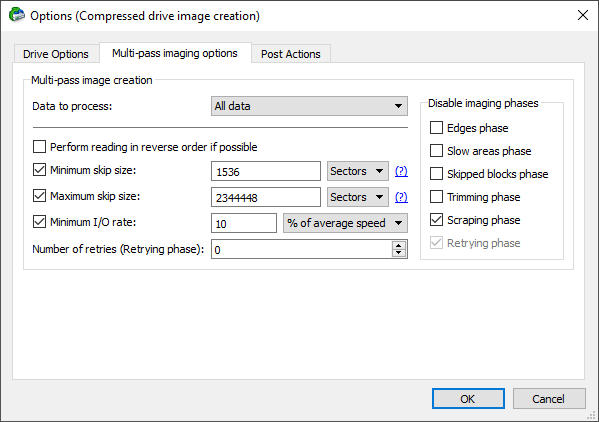The width and height of the screenshot is (599, 422).
Task: Switch to the Drive Options tab
Action: coord(56,54)
